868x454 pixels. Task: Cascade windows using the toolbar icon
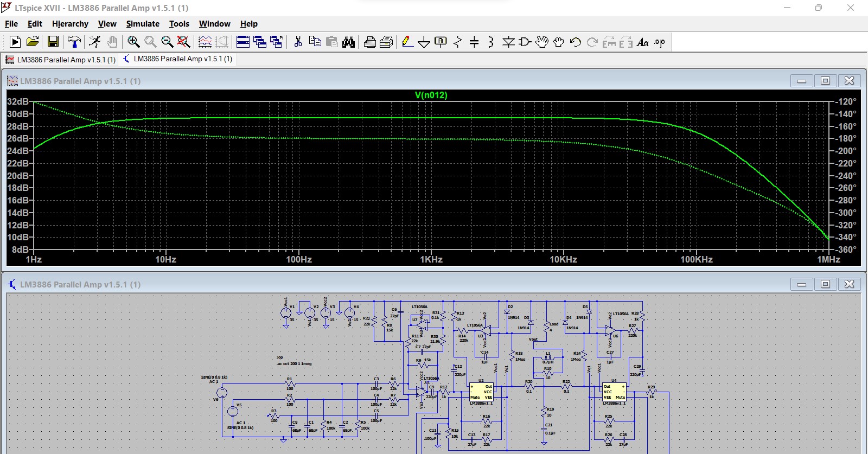pyautogui.click(x=260, y=42)
